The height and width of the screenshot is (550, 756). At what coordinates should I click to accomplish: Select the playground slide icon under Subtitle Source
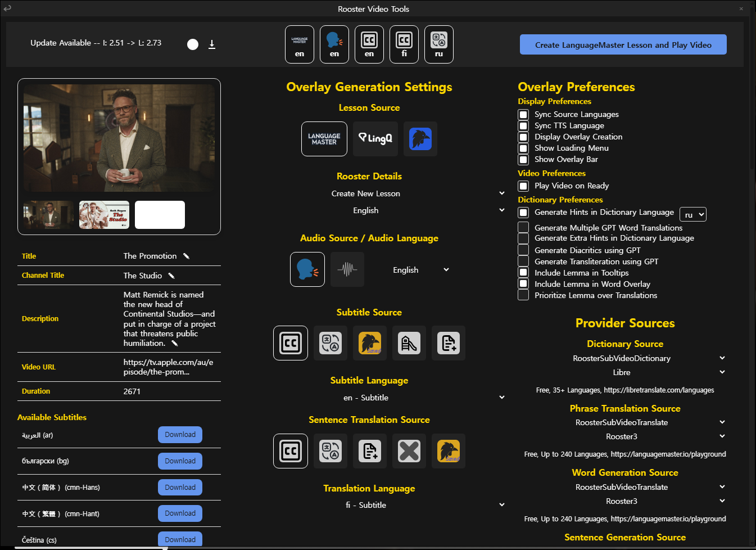pyautogui.click(x=409, y=343)
